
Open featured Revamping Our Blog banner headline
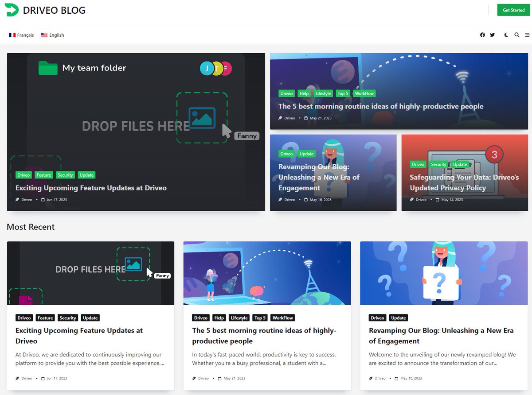click(319, 177)
